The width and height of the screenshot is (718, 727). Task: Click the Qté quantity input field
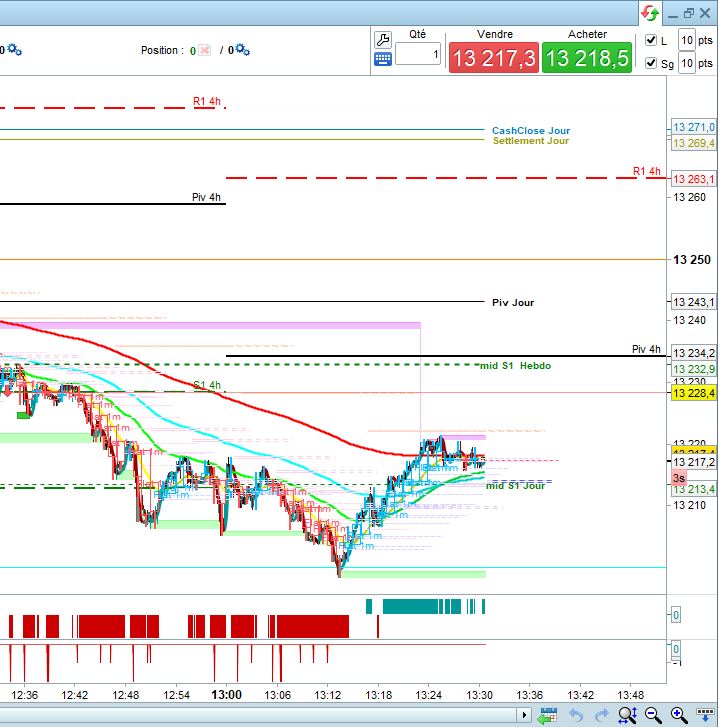[418, 54]
